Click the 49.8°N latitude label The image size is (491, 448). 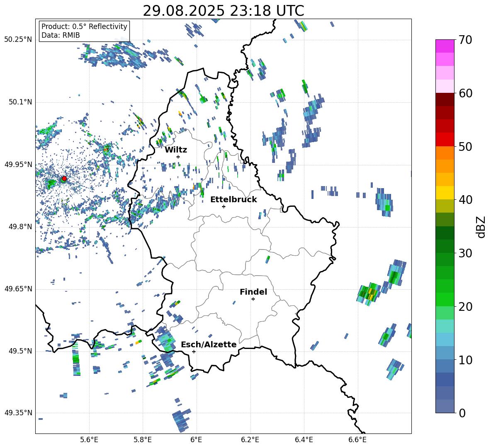pyautogui.click(x=20, y=227)
